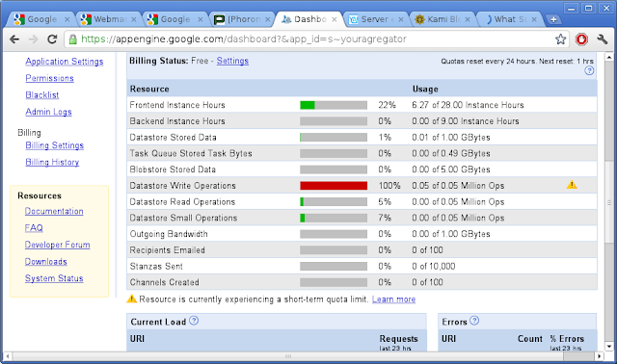Switch to the Kami Blog tab
The height and width of the screenshot is (364, 617).
click(442, 19)
